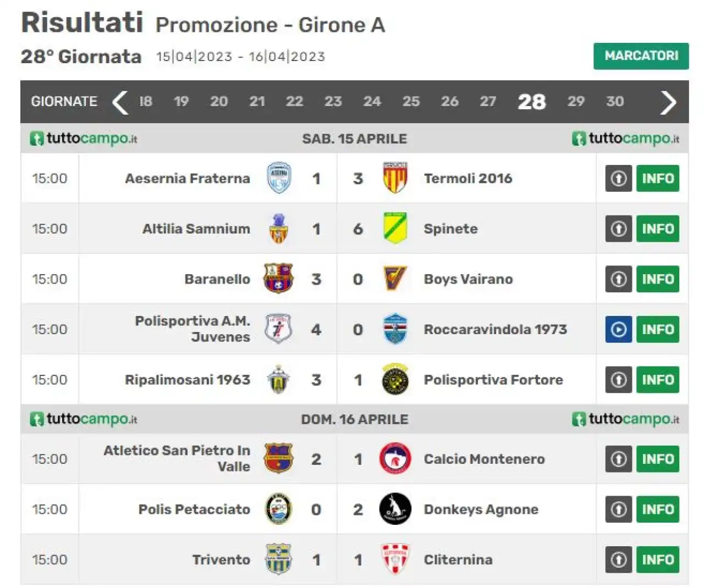Open INFO for Trivento vs Cliternina

pyautogui.click(x=658, y=559)
